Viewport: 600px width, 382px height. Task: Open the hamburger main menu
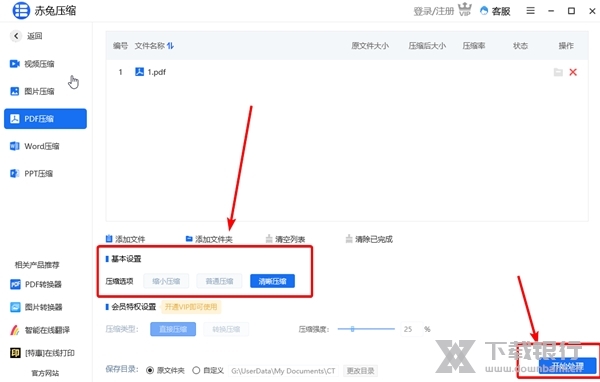point(530,11)
